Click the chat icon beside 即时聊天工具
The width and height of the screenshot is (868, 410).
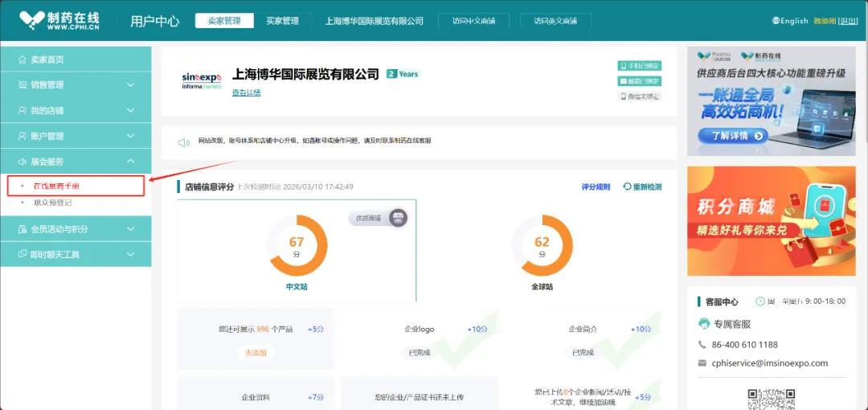[23, 254]
